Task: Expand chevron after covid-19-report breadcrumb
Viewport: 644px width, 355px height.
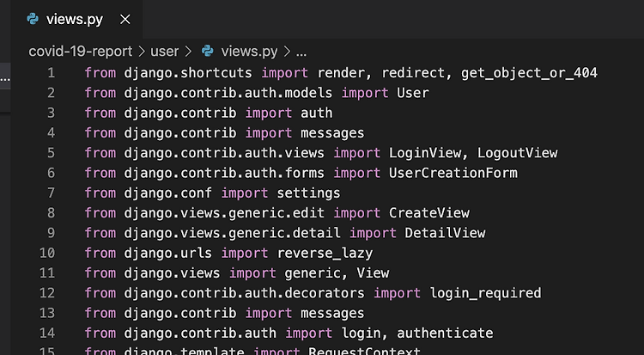Action: 142,52
